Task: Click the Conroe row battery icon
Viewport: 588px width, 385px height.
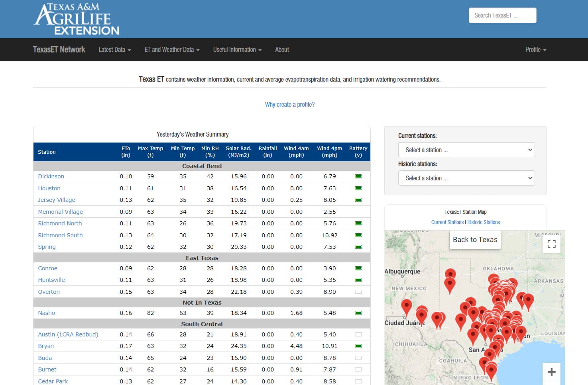Action: click(x=358, y=268)
